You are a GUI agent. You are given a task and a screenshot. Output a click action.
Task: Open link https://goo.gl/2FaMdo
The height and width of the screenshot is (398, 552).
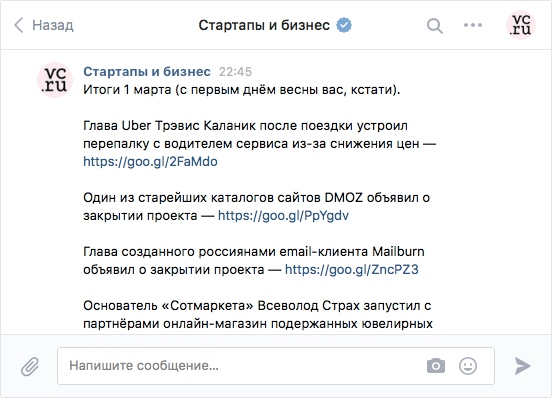pyautogui.click(x=150, y=162)
